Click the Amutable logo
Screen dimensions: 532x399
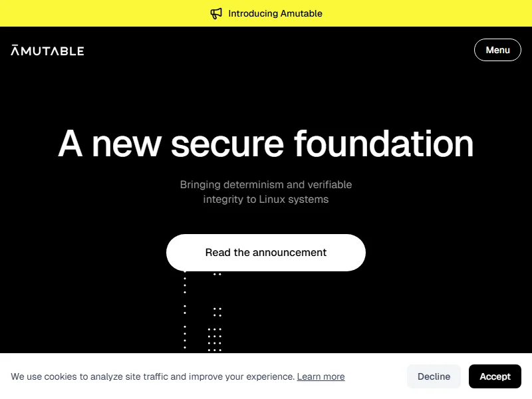[x=47, y=51]
